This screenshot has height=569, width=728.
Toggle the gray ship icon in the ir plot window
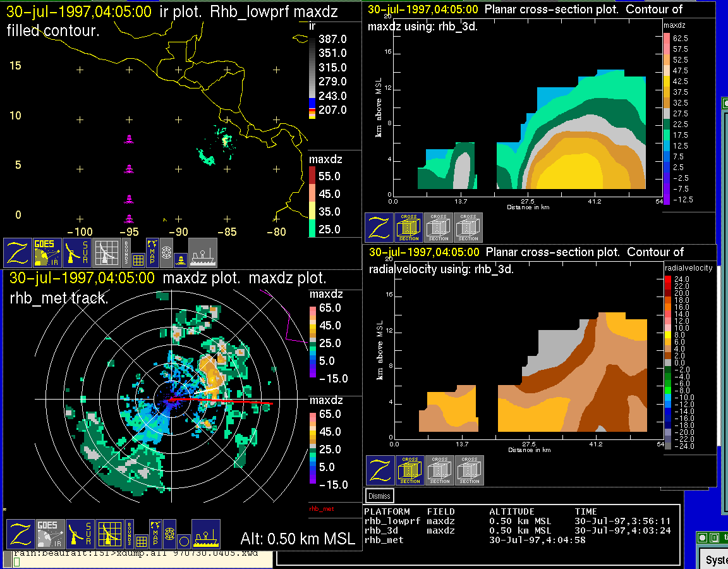pyautogui.click(x=203, y=253)
